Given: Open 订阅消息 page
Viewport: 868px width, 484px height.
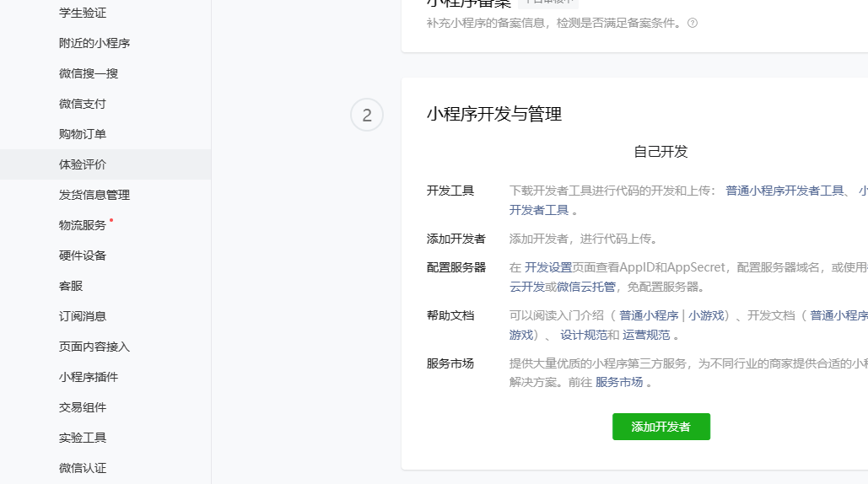Looking at the screenshot, I should pyautogui.click(x=83, y=317).
